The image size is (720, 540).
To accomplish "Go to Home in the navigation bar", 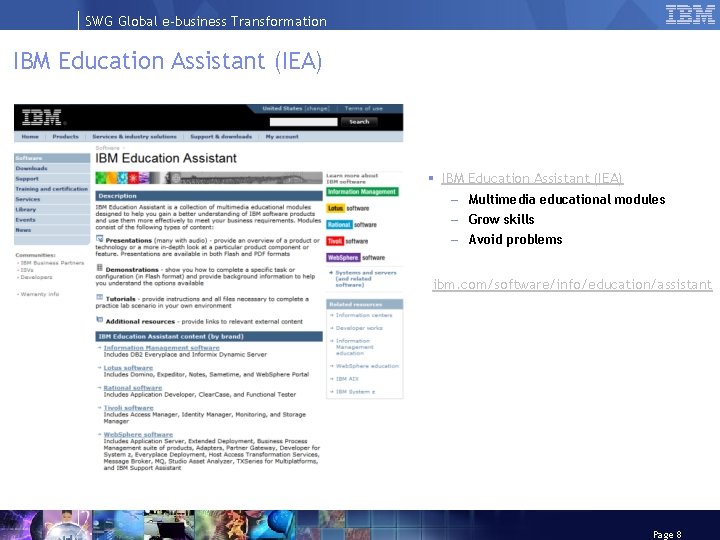I will pos(30,136).
